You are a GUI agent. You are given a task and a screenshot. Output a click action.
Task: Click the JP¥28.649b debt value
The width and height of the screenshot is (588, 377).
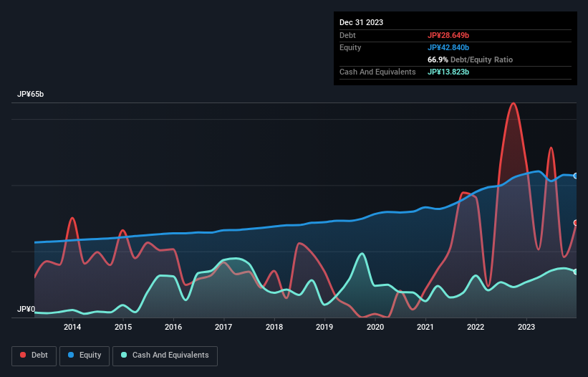click(x=448, y=35)
